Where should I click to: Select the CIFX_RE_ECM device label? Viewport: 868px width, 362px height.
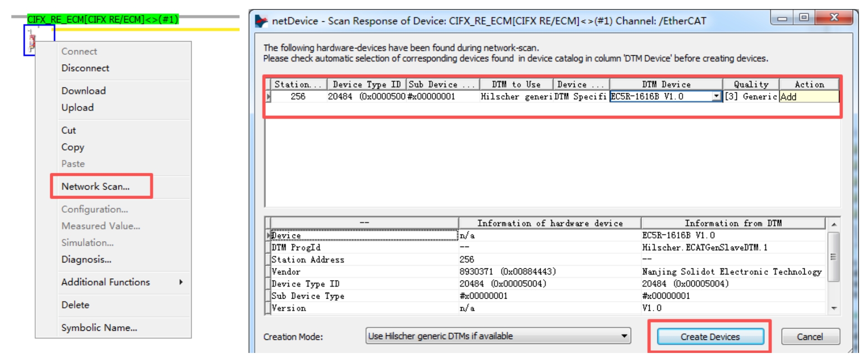pyautogui.click(x=103, y=19)
